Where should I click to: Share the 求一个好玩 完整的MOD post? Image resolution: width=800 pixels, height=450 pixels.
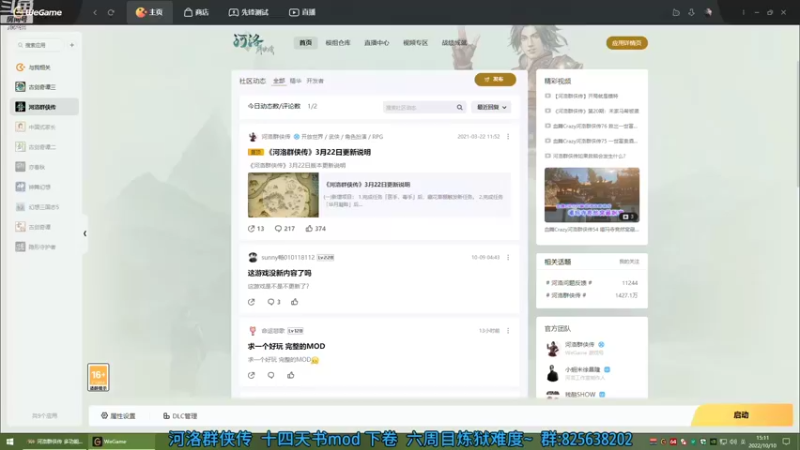pos(251,375)
